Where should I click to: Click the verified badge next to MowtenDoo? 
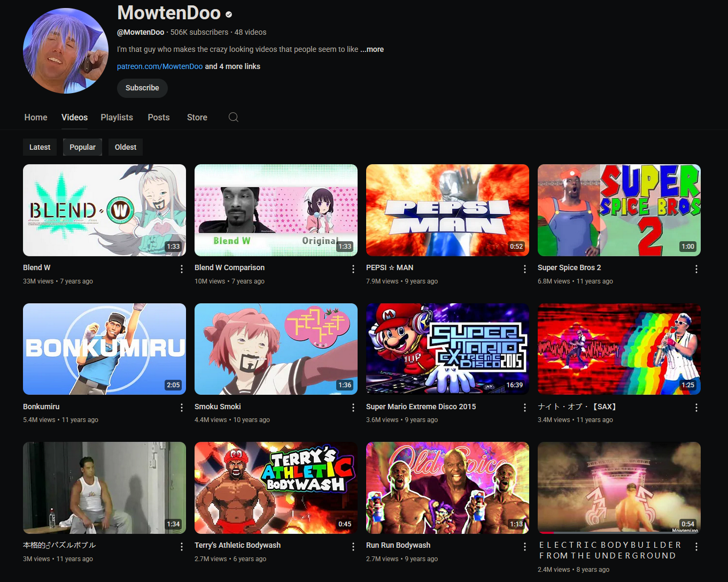point(229,14)
